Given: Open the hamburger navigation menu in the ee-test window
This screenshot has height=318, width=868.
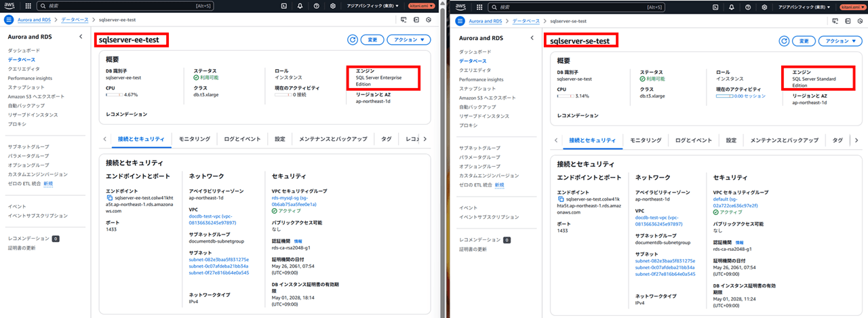Looking at the screenshot, I should (9, 21).
